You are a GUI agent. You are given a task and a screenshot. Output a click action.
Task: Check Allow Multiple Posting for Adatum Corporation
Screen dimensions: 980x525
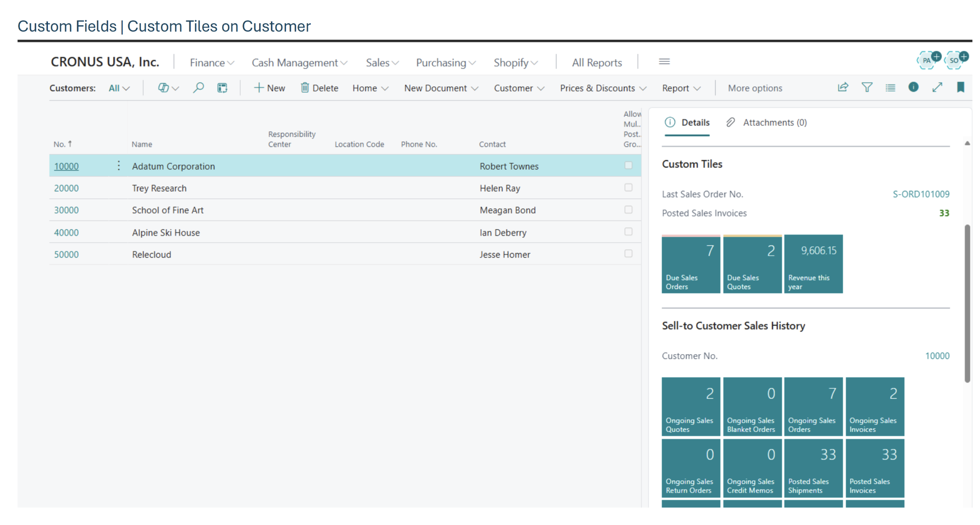(628, 166)
